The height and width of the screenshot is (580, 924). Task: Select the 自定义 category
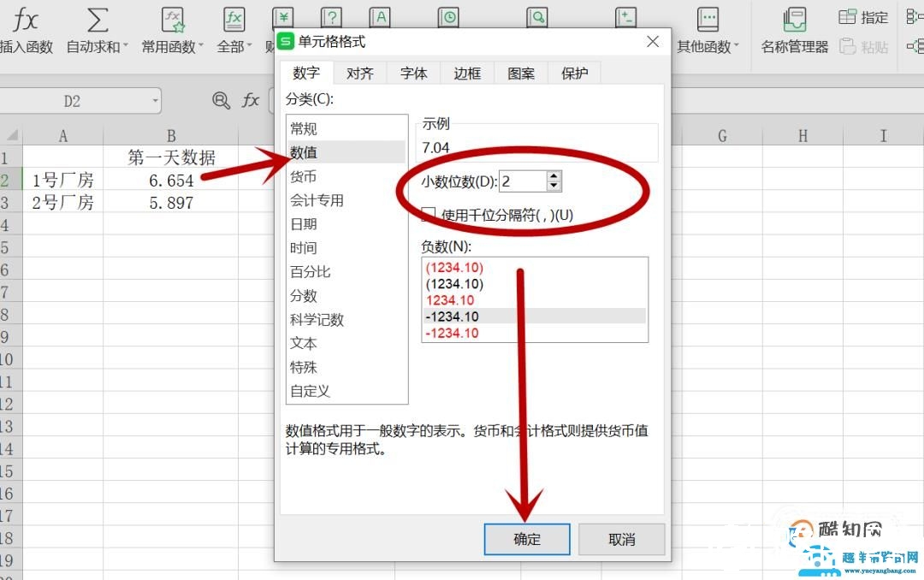pos(346,391)
